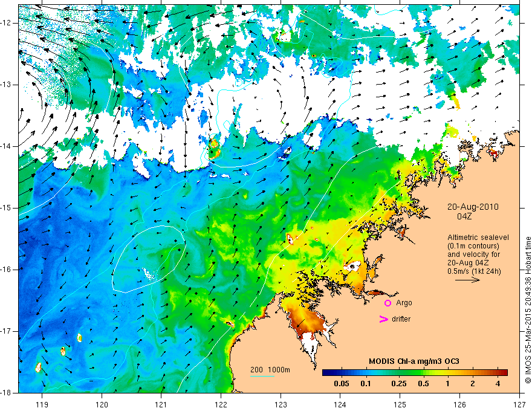Screen dimensions: 532x411
Task: Click the colorbar tick label '2'
Action: [x=473, y=384]
